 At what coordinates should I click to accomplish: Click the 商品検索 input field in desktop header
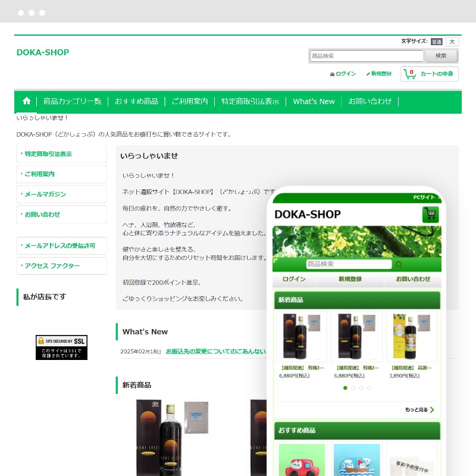367,56
